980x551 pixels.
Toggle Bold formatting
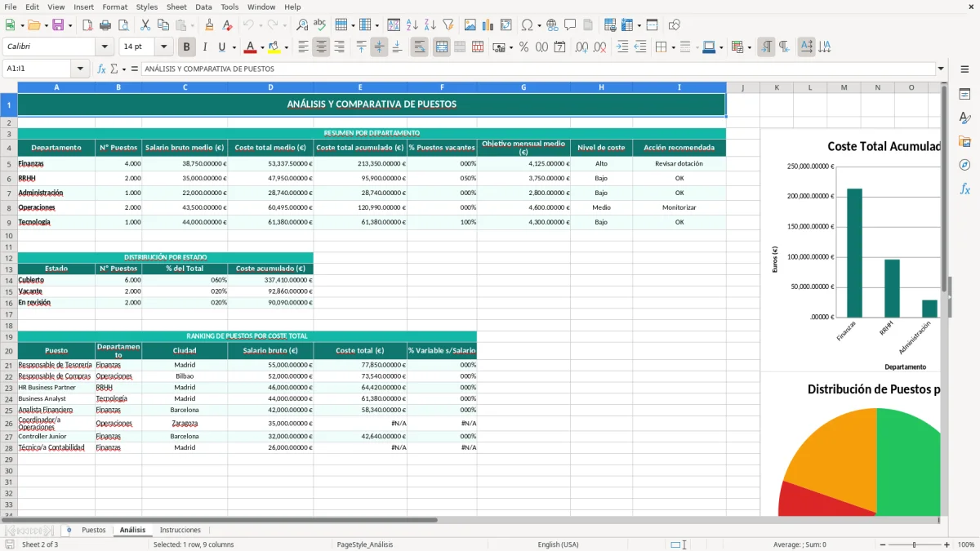[186, 47]
